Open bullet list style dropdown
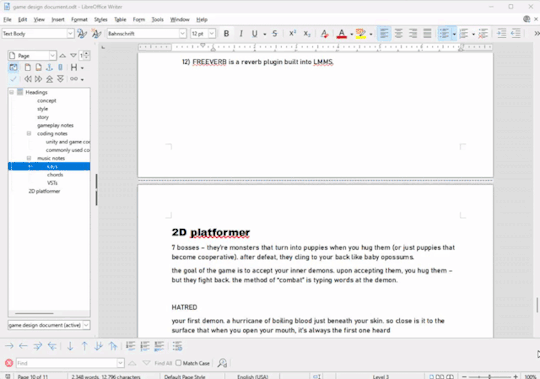The width and height of the screenshot is (540, 379). pyautogui.click(x=454, y=34)
